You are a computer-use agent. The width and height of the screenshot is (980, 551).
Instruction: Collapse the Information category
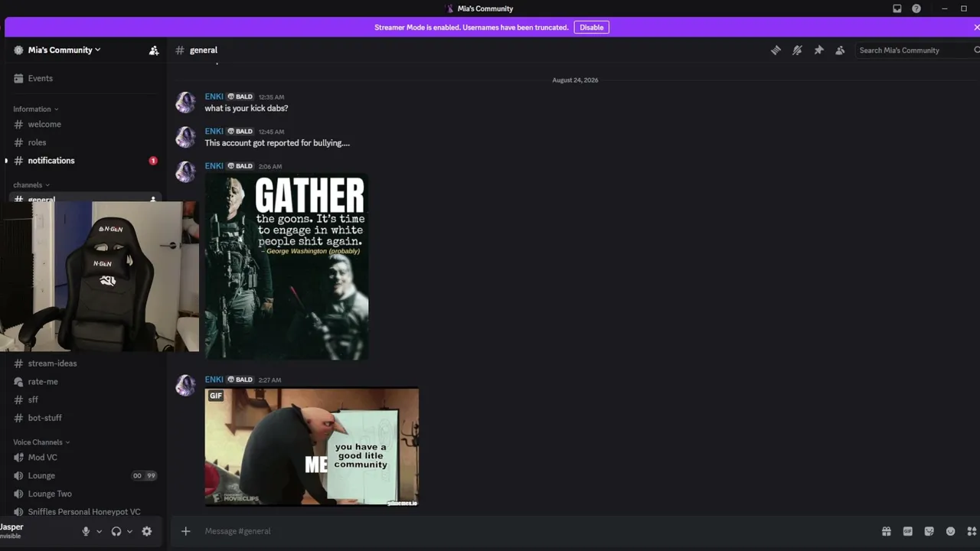coord(36,109)
